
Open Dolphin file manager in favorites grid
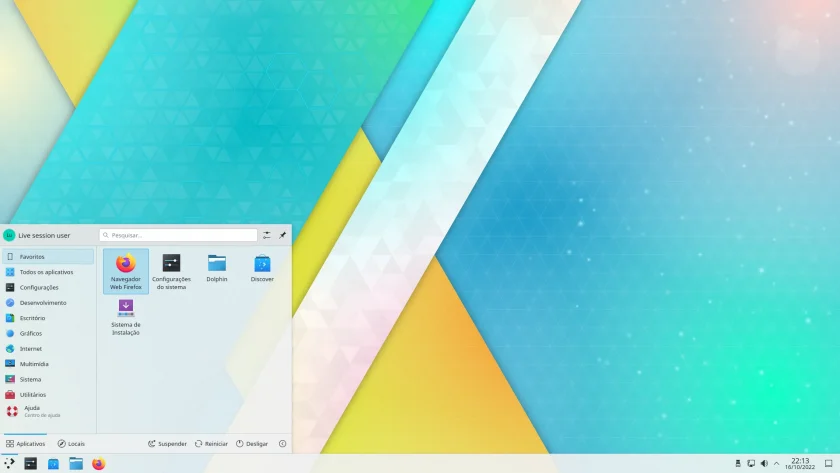coord(217,268)
